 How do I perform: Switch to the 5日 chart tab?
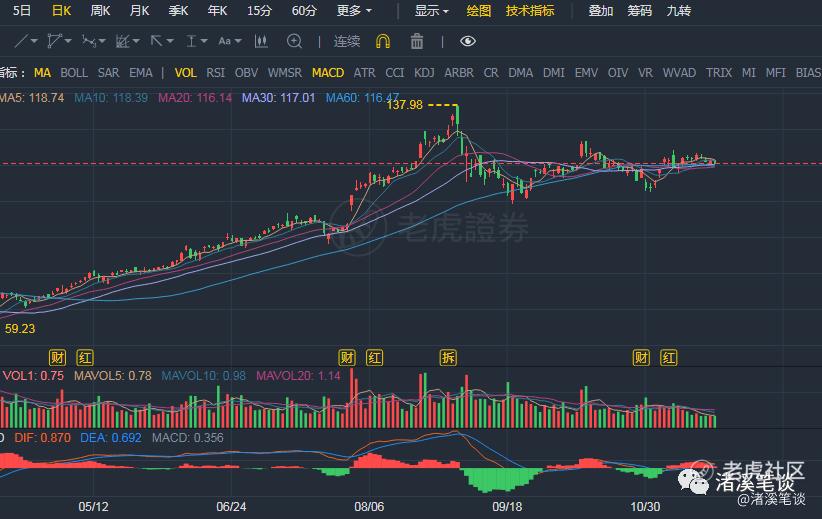(x=21, y=10)
